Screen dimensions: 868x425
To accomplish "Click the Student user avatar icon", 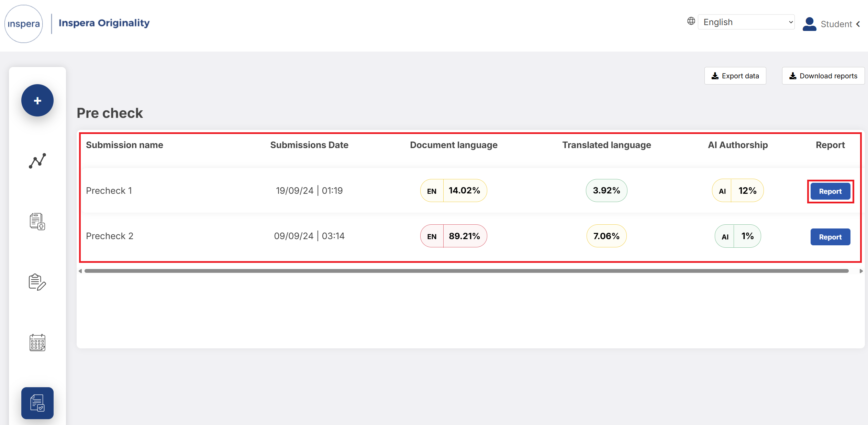I will [x=809, y=24].
